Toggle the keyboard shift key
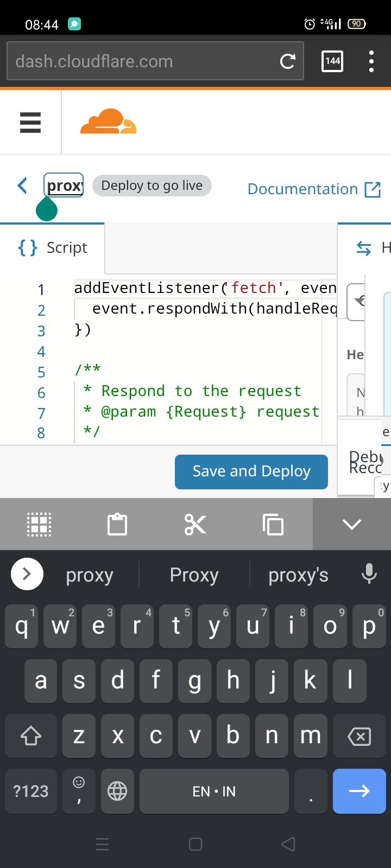Image resolution: width=391 pixels, height=868 pixels. (31, 736)
